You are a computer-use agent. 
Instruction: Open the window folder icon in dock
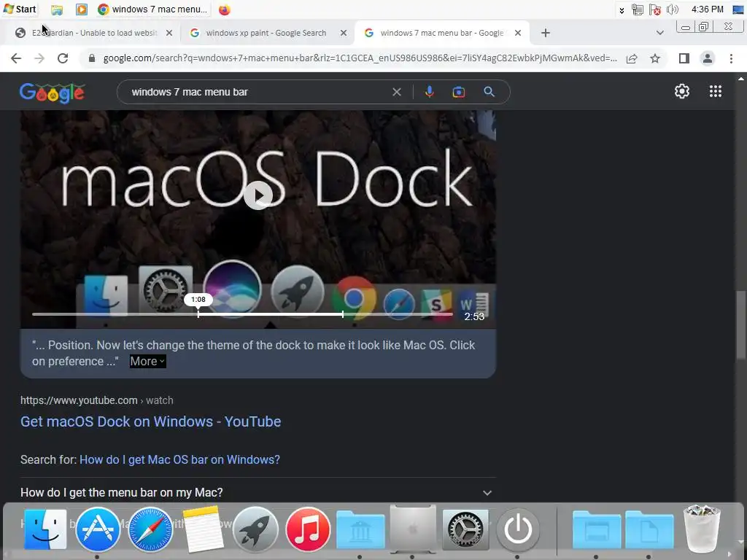click(597, 530)
